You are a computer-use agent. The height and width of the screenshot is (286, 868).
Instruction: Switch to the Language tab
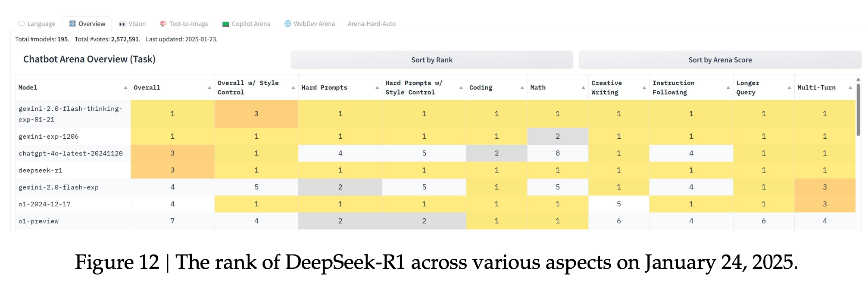[x=36, y=24]
